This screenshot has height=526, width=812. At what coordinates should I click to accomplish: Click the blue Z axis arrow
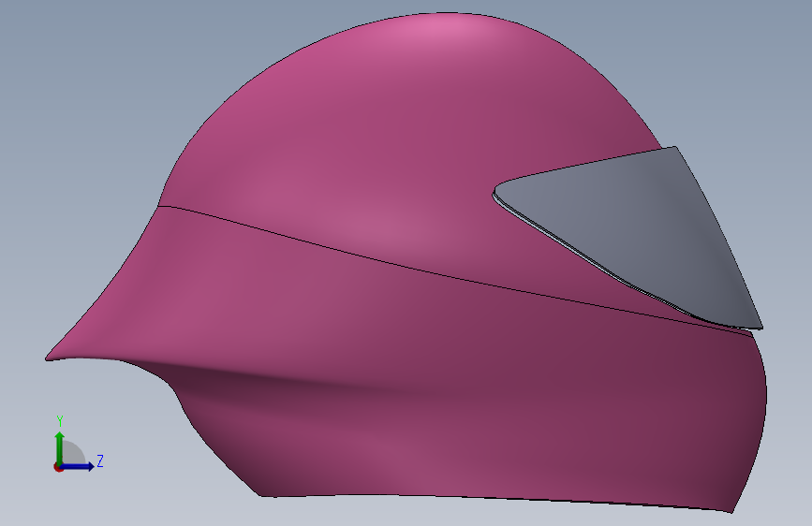pos(78,466)
